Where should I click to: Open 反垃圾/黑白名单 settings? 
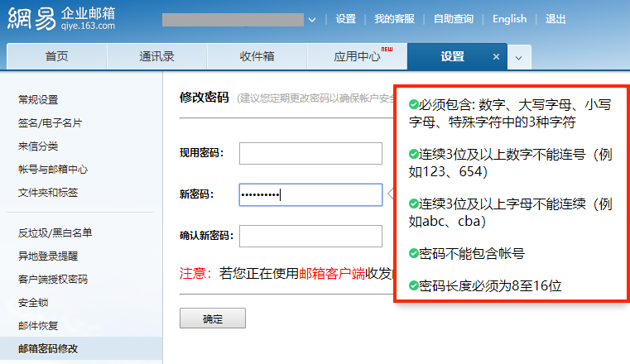click(x=55, y=232)
